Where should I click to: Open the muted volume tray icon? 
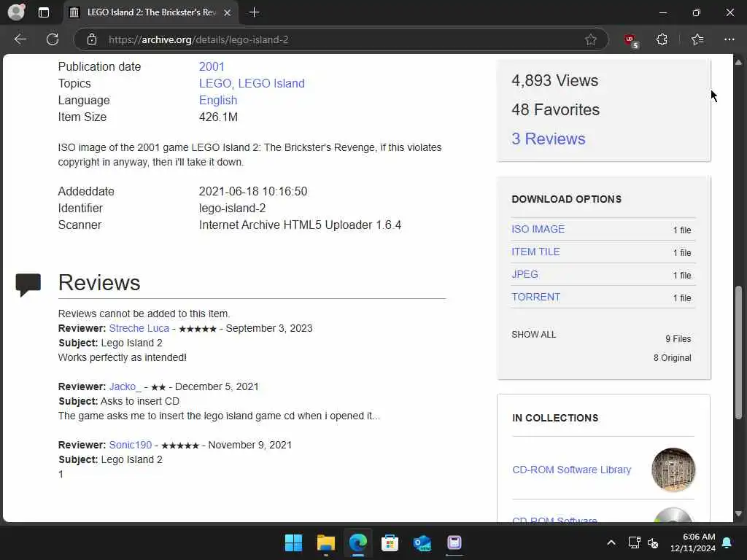(x=653, y=542)
